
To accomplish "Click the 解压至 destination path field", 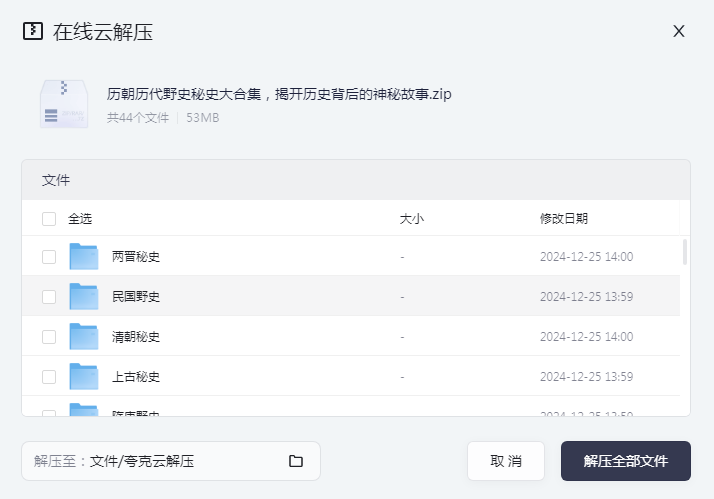I will click(155, 461).
